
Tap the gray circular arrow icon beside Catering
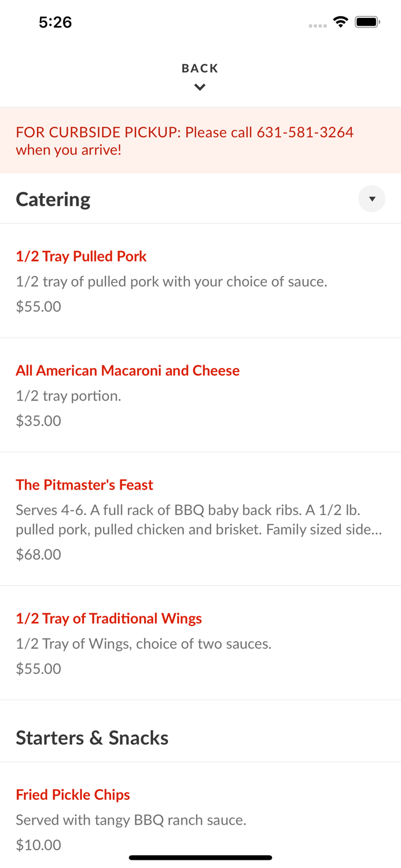[x=371, y=198]
